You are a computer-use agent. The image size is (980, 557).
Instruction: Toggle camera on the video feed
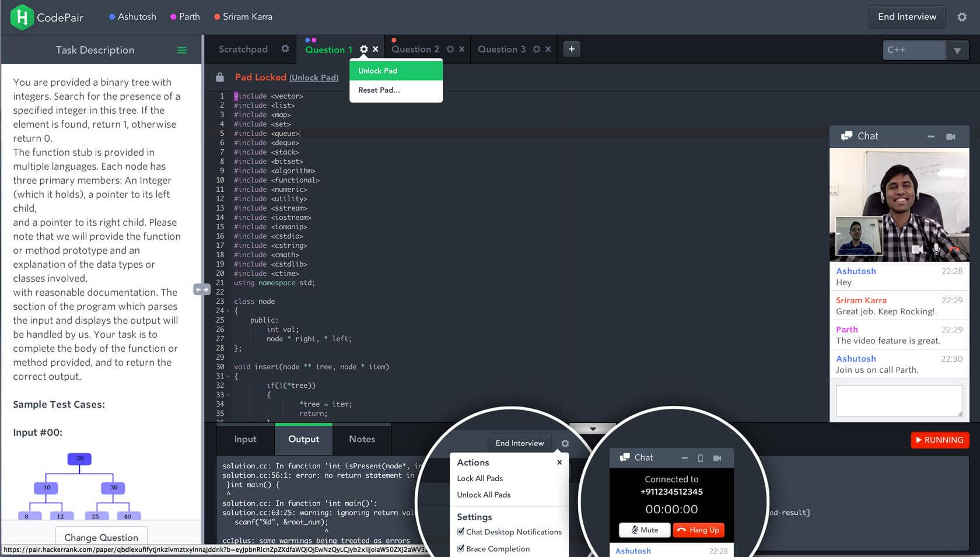pos(917,249)
